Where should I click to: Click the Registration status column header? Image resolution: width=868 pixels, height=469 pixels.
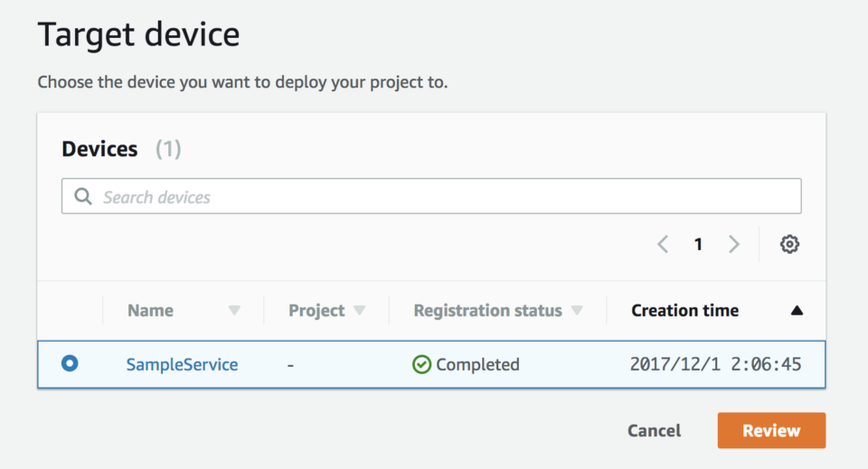[x=487, y=310]
